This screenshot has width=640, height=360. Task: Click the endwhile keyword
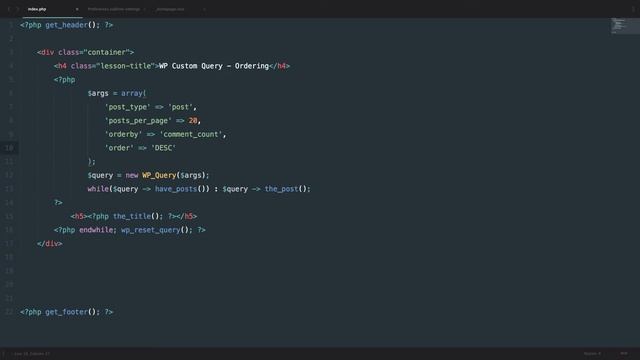click(96, 230)
